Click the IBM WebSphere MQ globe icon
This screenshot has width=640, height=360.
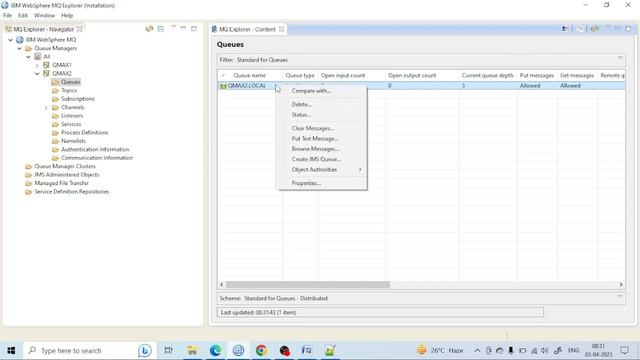coord(20,40)
